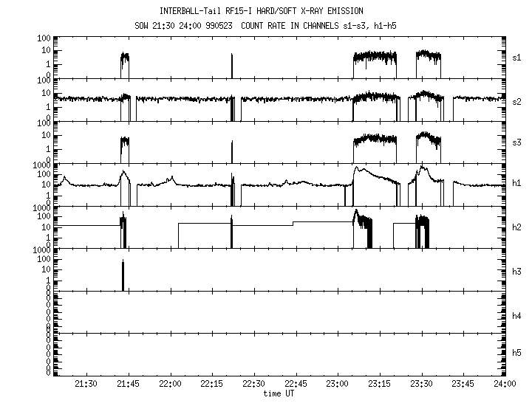Screen dimensions: 532x406
Task: Click the narrow 22:21 spike in s1 panel
Action: pyautogui.click(x=232, y=65)
